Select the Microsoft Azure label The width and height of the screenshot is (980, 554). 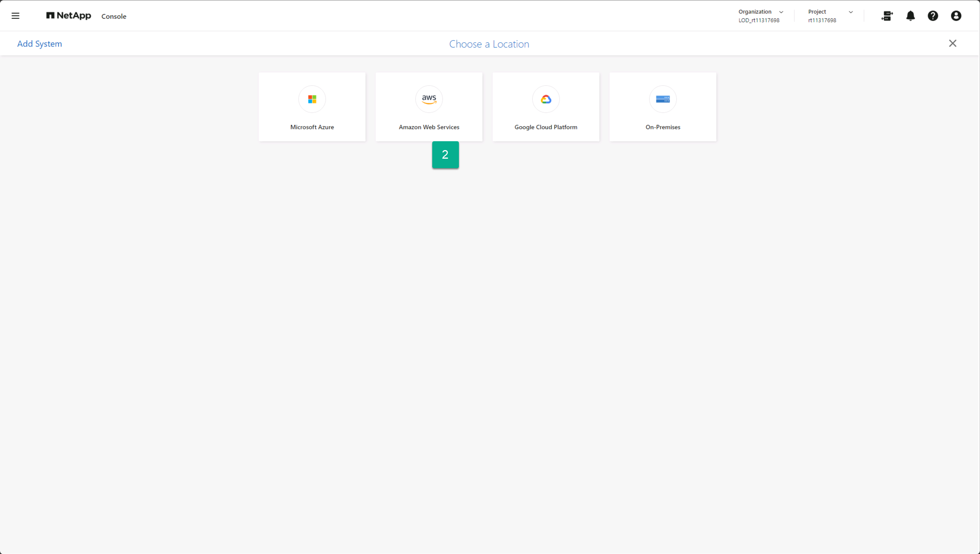[x=312, y=127]
